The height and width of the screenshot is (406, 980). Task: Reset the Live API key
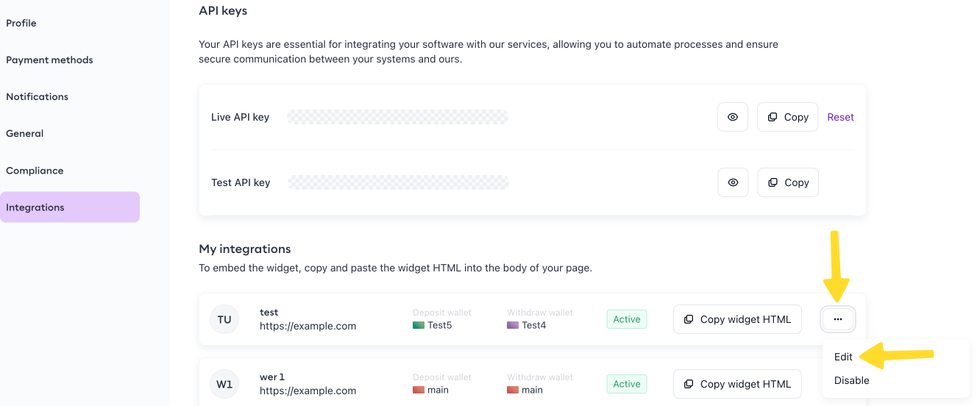click(840, 117)
